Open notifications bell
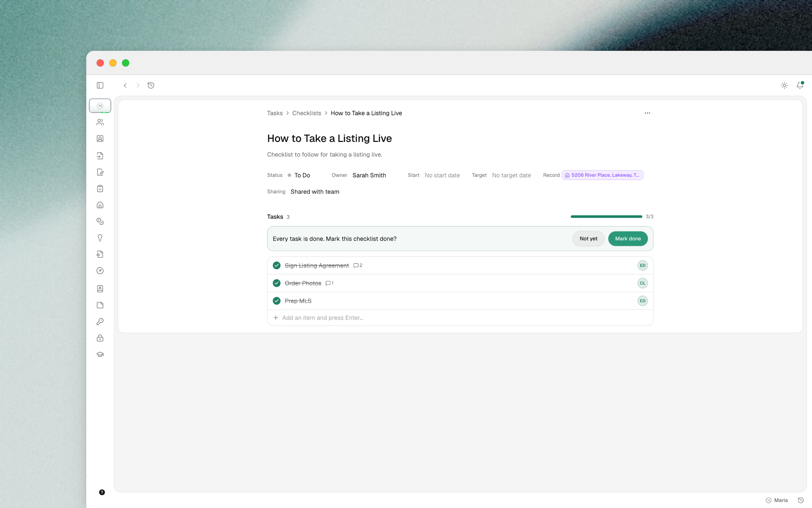Screen dimensions: 812x508 point(800,85)
